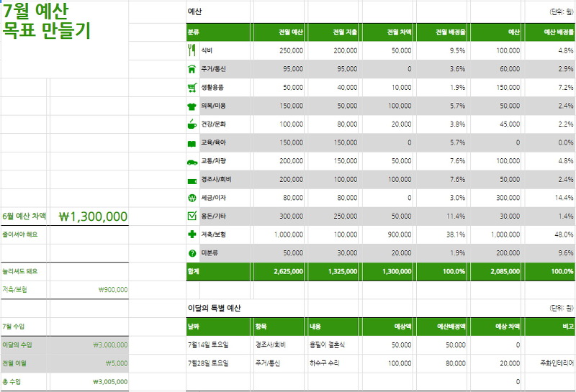Click the 하수구 수리 description cell
The image size is (576, 392).
pos(333,363)
